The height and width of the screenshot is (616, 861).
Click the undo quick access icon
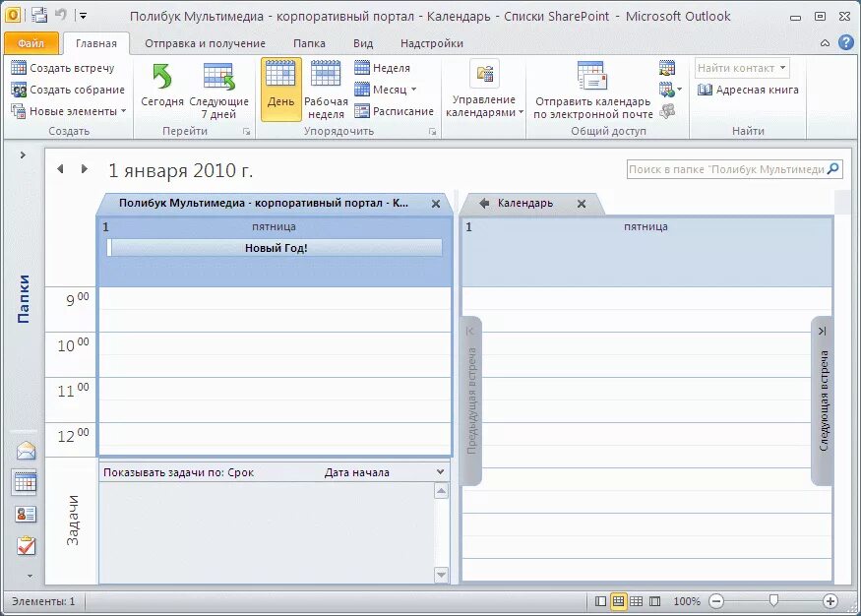[x=61, y=16]
